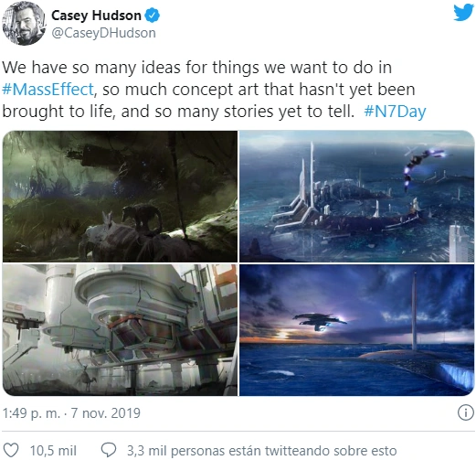Click the 7 nov. 2019 date
Screen dimensions: 476x460
tap(106, 413)
